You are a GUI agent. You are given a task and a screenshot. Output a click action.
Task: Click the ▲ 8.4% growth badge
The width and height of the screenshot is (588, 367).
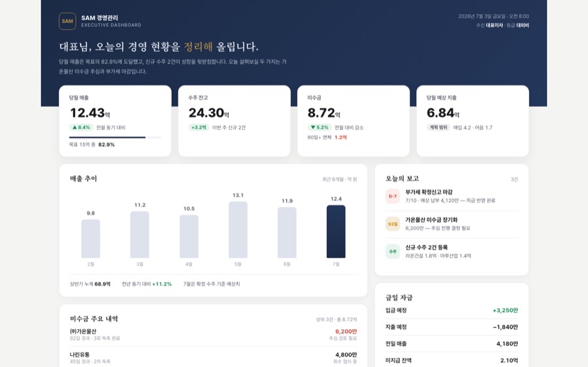tap(81, 127)
